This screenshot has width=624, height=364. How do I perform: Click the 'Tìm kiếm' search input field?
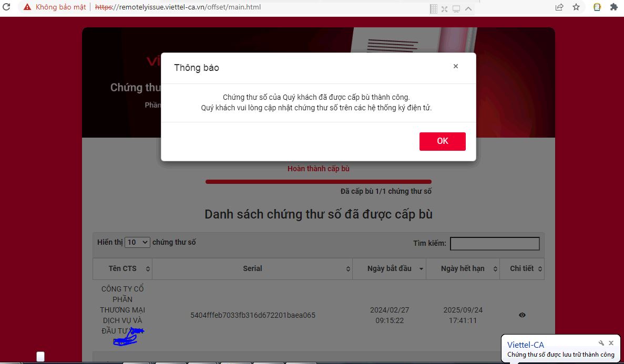tap(495, 244)
